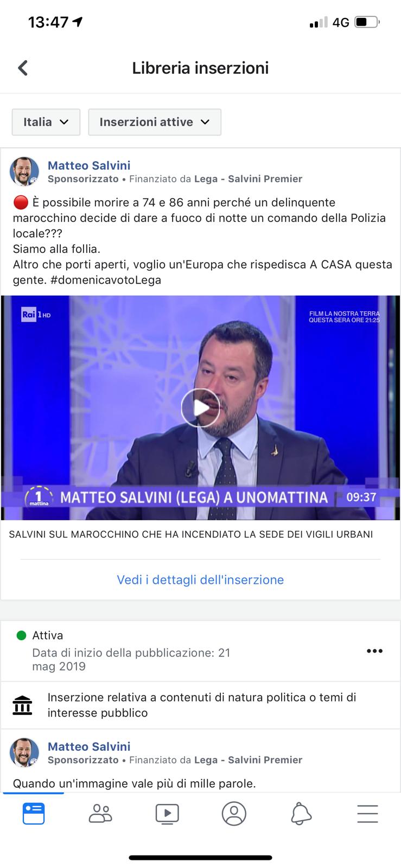Open the hamburger menu tab
Screen dimensions: 401x868
367,814
